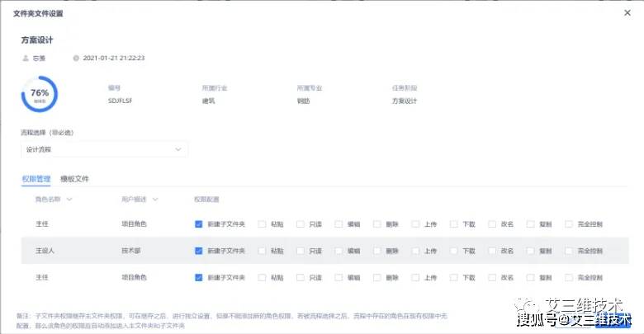This screenshot has width=644, height=334.
Task: Enable 下载 permission for 主设人
Action: (454, 251)
